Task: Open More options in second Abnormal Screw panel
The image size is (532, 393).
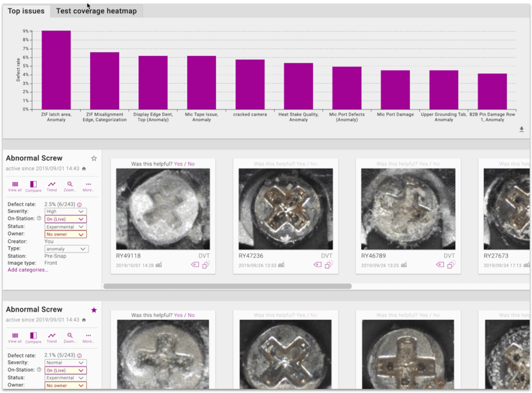Action: click(x=88, y=338)
